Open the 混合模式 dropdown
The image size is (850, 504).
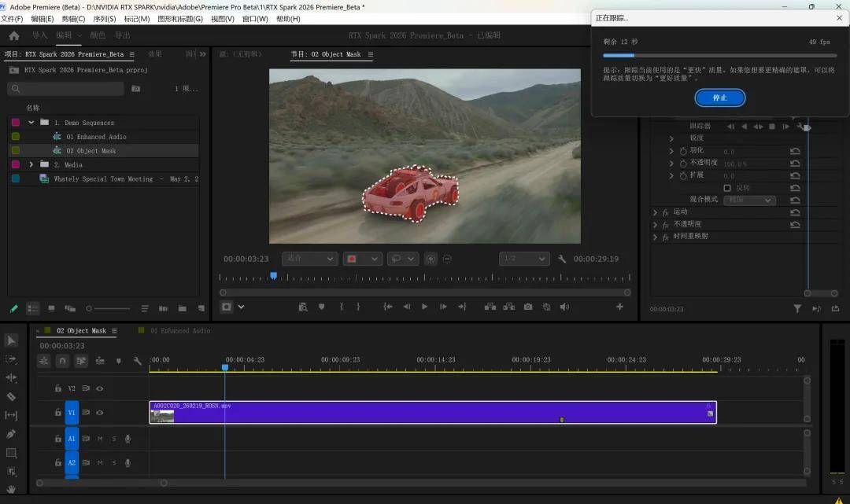[750, 200]
